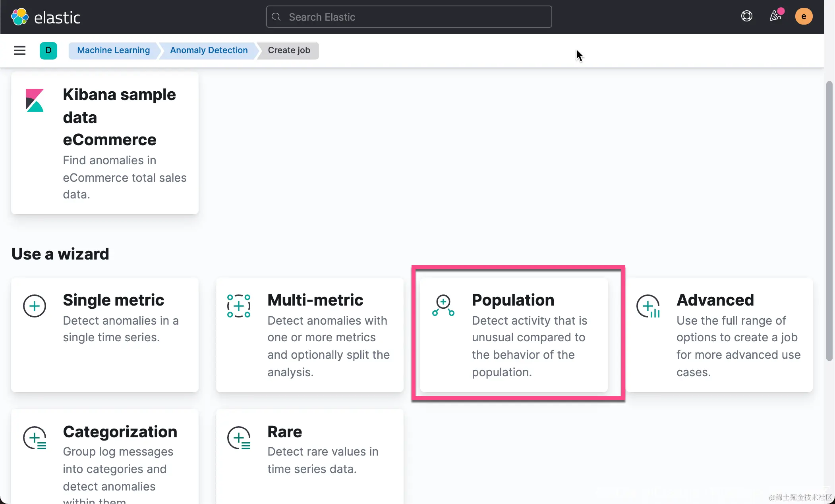The width and height of the screenshot is (835, 504).
Task: Open the hamburger navigation menu
Action: [19, 50]
